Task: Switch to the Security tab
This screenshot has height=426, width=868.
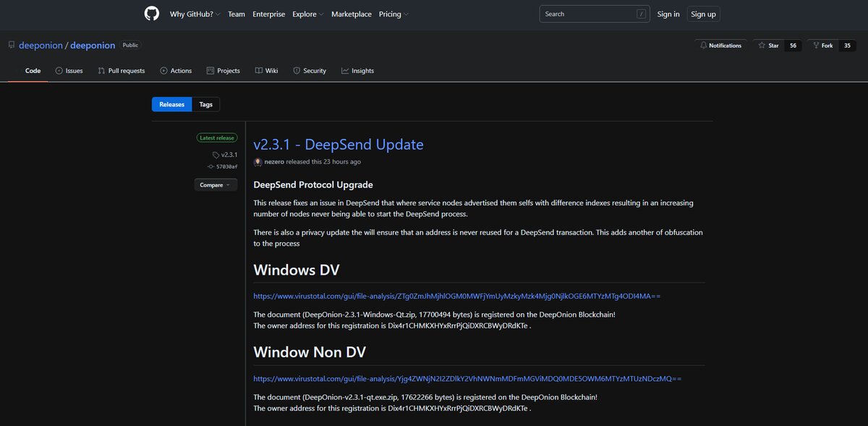Action: [310, 71]
